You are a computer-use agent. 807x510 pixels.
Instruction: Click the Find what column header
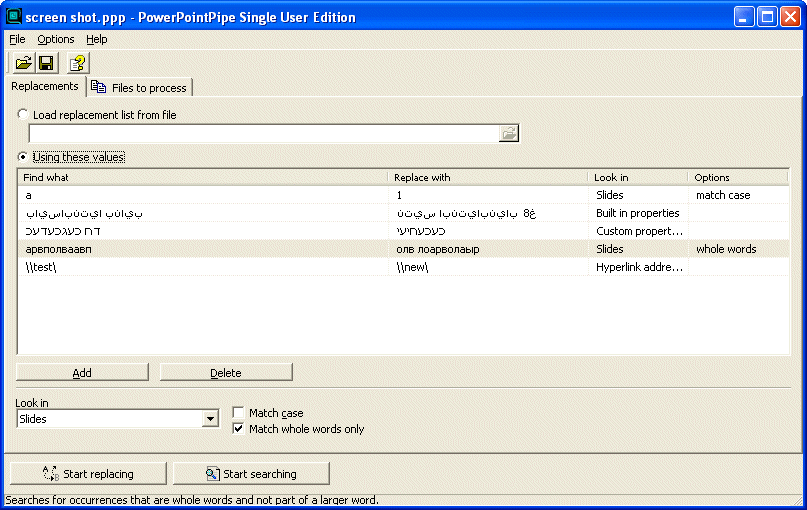pyautogui.click(x=203, y=178)
